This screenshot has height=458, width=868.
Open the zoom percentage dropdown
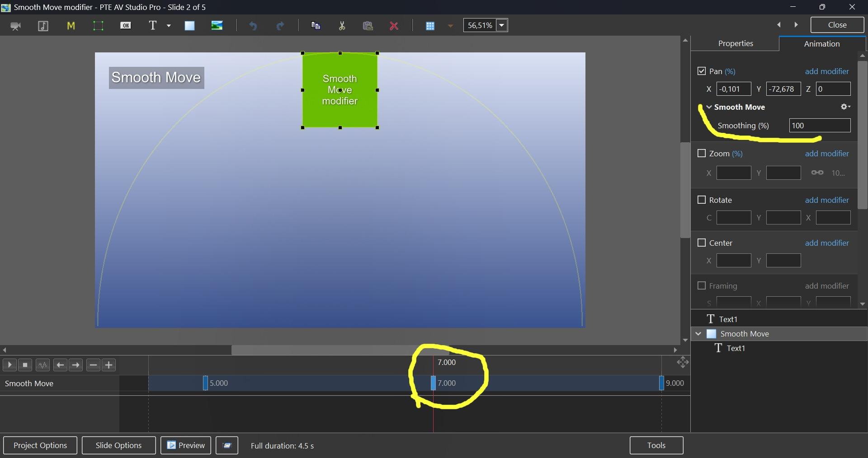[502, 25]
